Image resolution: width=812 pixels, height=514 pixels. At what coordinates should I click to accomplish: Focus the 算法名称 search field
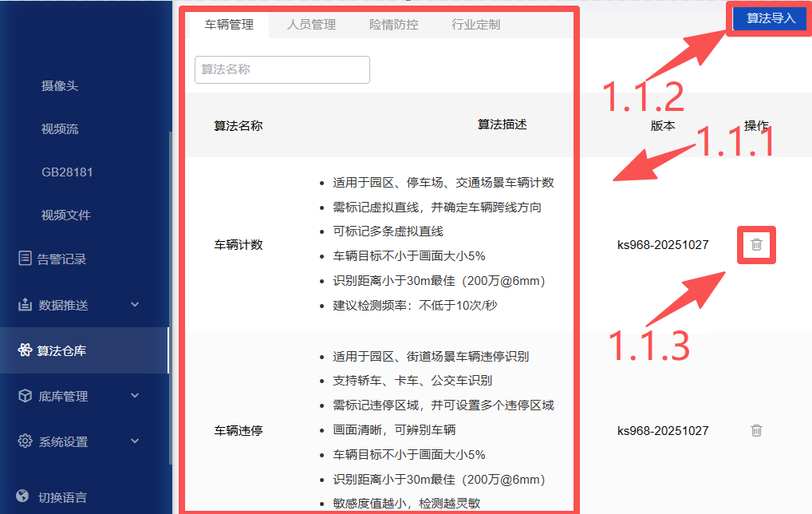[282, 69]
